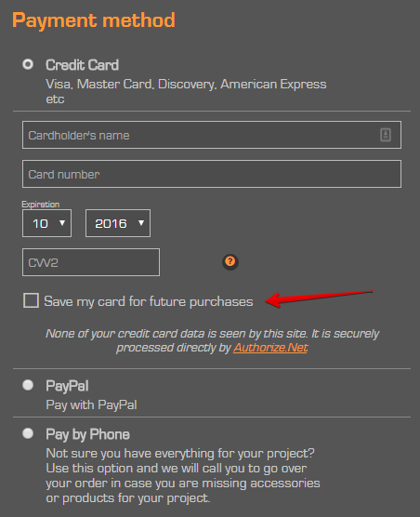Click the Save my card label text
Viewport: 420px width, 517px height.
pos(149,301)
